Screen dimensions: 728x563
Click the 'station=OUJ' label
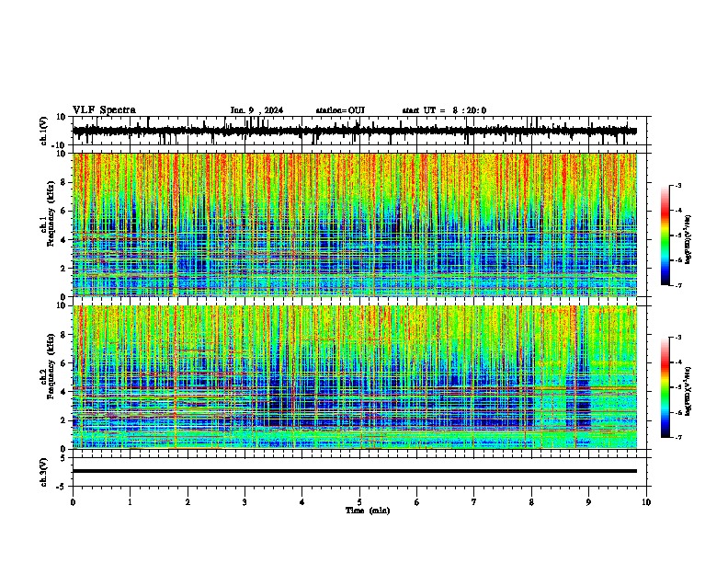point(340,110)
